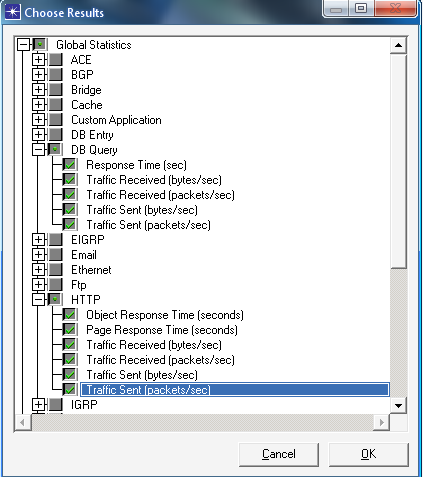
Task: Uncheck highlighted HTTP Traffic Sent (packets/sec) checkbox
Action: [70, 390]
